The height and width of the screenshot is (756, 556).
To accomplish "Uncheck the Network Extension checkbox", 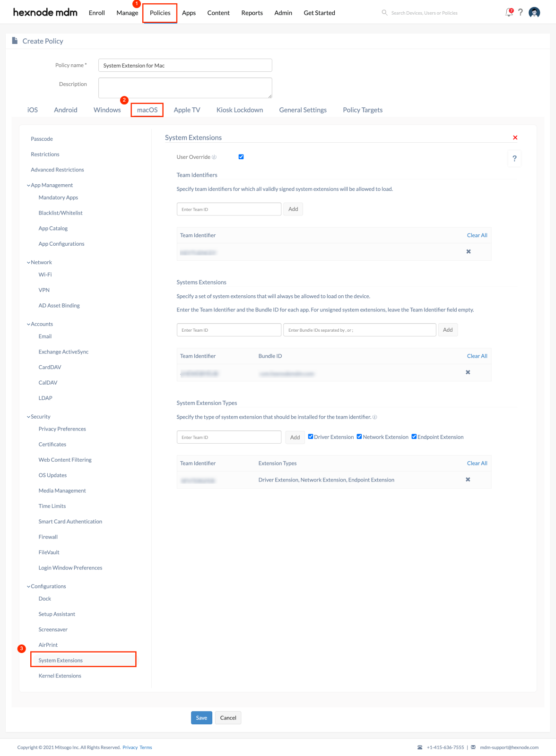I will (359, 437).
